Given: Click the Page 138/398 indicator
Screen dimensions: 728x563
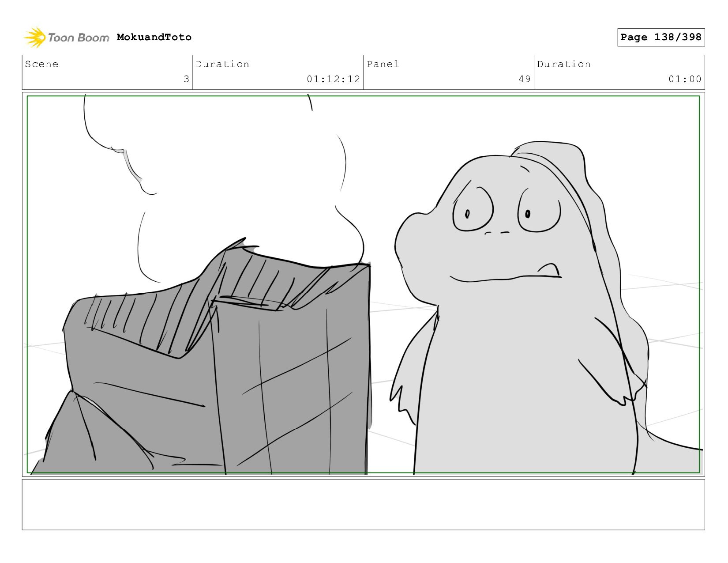Looking at the screenshot, I should [661, 37].
